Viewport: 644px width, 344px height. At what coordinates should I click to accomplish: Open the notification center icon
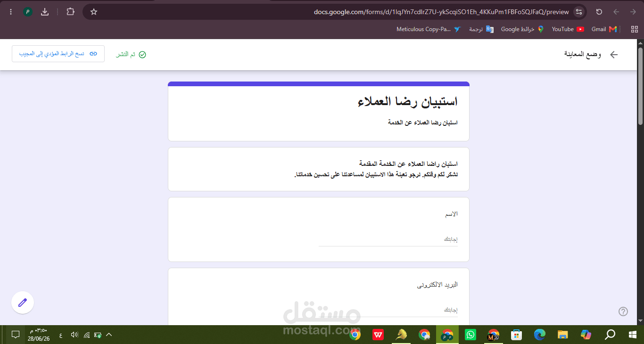pyautogui.click(x=15, y=335)
